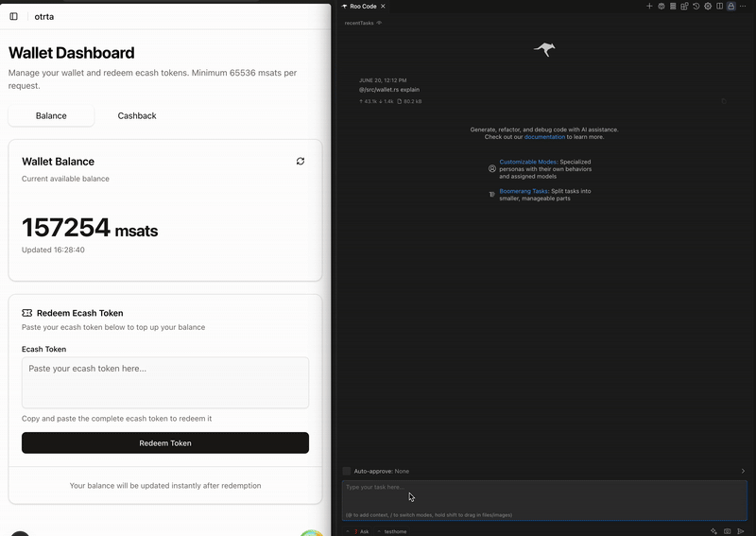Click the send message arrow icon
This screenshot has width=756, height=536.
point(741,531)
